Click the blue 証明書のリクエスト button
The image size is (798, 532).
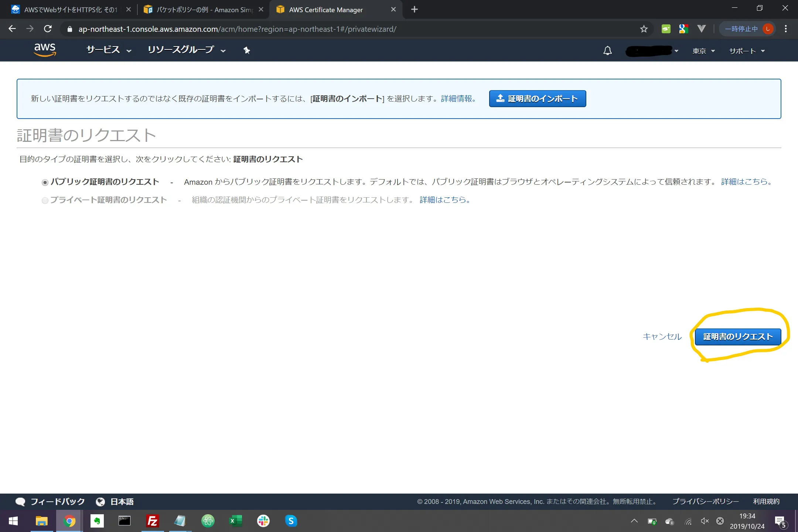point(738,337)
